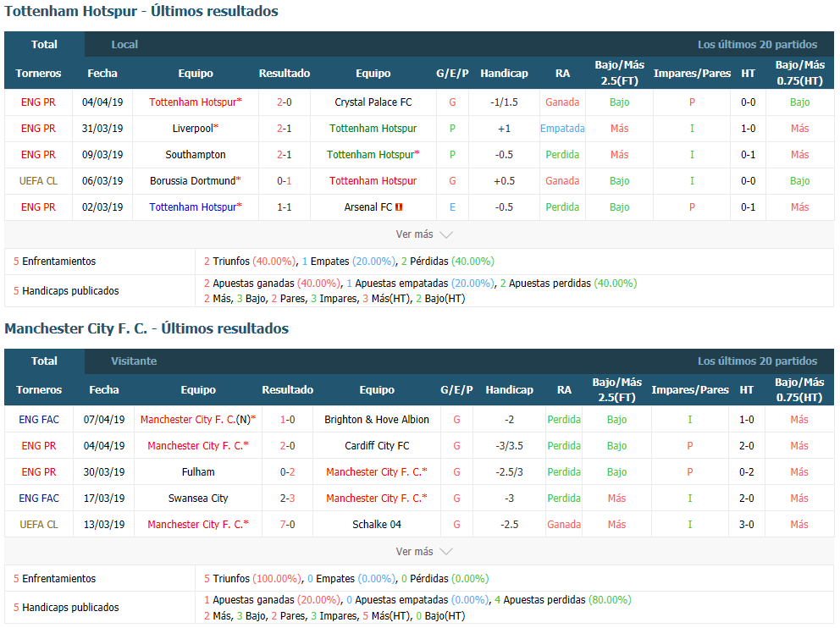Click Cardiff City FC team name

point(377,446)
